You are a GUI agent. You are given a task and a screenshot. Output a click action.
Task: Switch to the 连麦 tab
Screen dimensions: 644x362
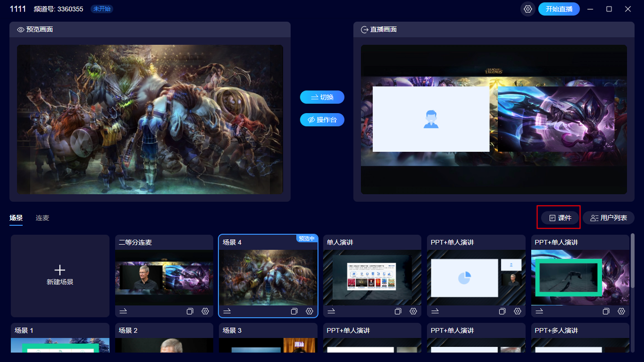42,218
